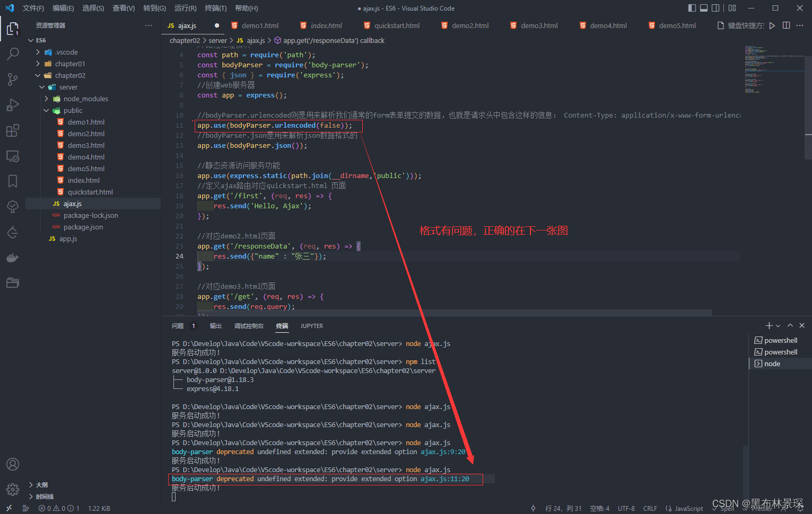Maximize the panel with the chevron

(790, 325)
